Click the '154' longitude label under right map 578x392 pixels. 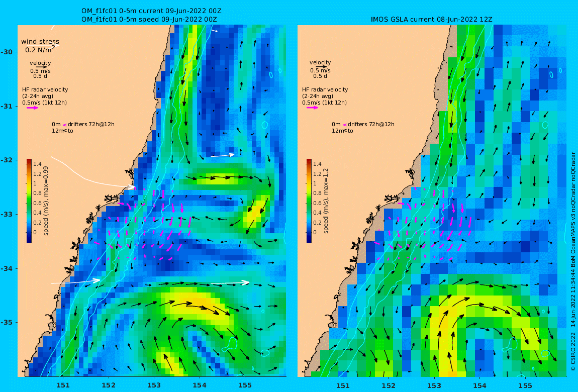point(479,385)
